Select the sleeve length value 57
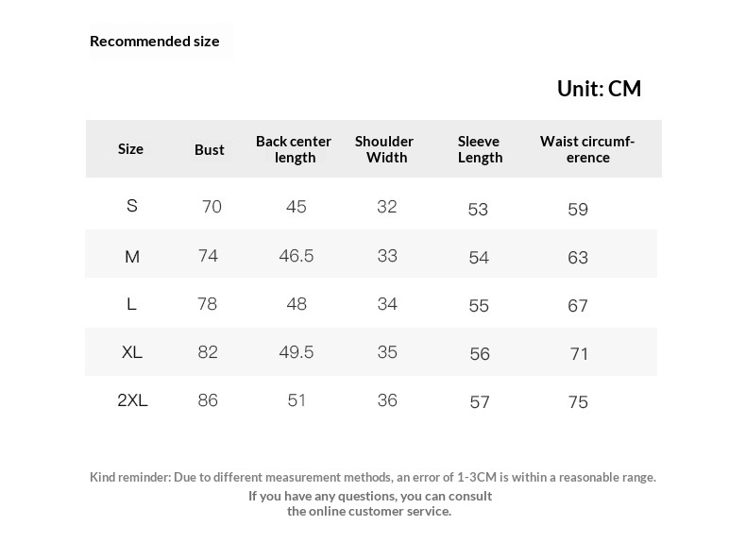 [480, 402]
